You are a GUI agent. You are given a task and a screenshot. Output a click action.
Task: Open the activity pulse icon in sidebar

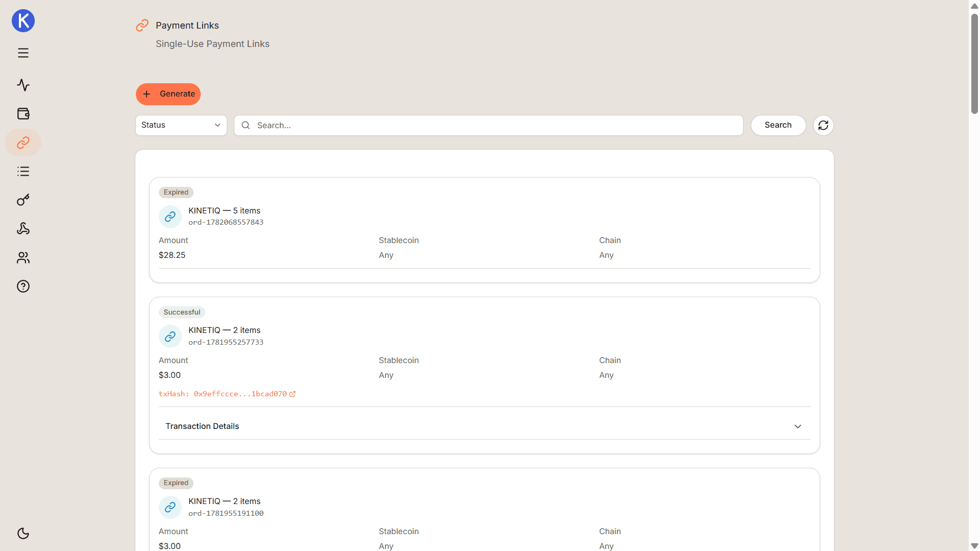click(x=23, y=85)
